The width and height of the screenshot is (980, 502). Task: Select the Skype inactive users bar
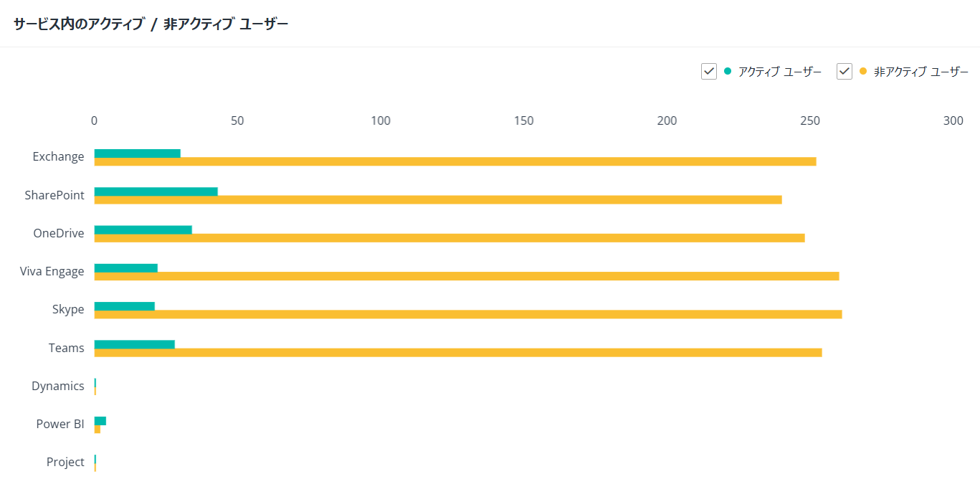[x=468, y=314]
